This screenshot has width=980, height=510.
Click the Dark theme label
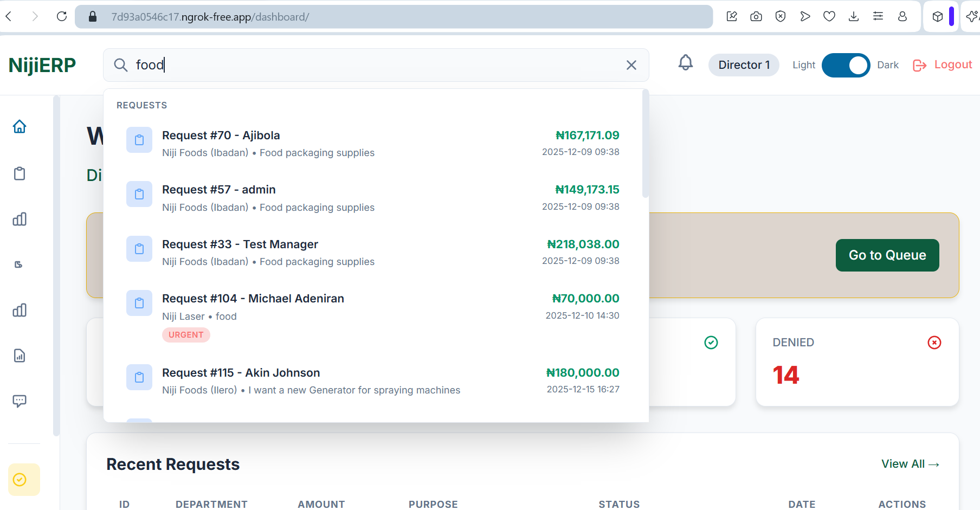pyautogui.click(x=888, y=65)
